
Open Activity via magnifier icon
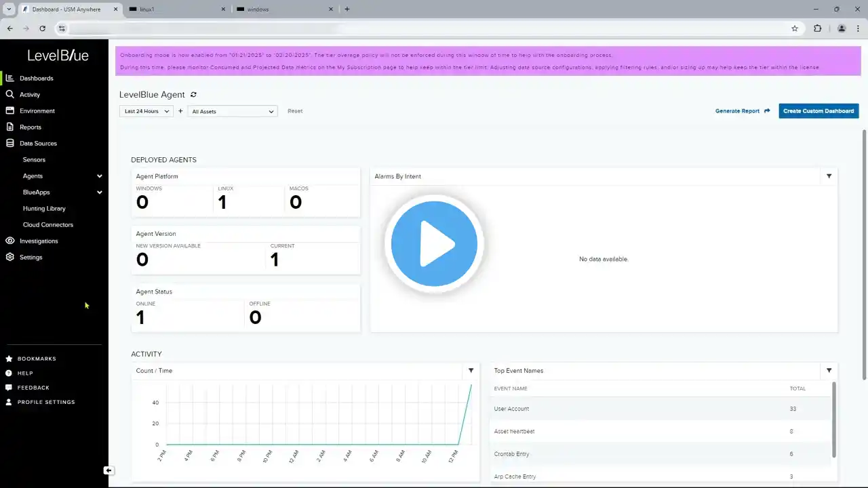pos(9,94)
